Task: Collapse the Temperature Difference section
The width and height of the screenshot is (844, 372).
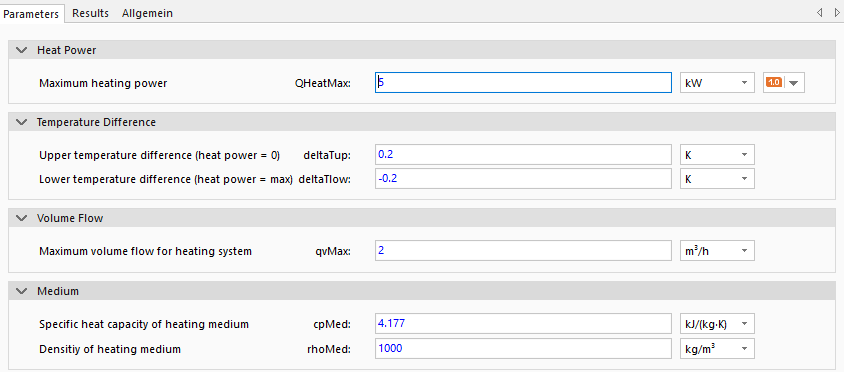Action: point(22,122)
